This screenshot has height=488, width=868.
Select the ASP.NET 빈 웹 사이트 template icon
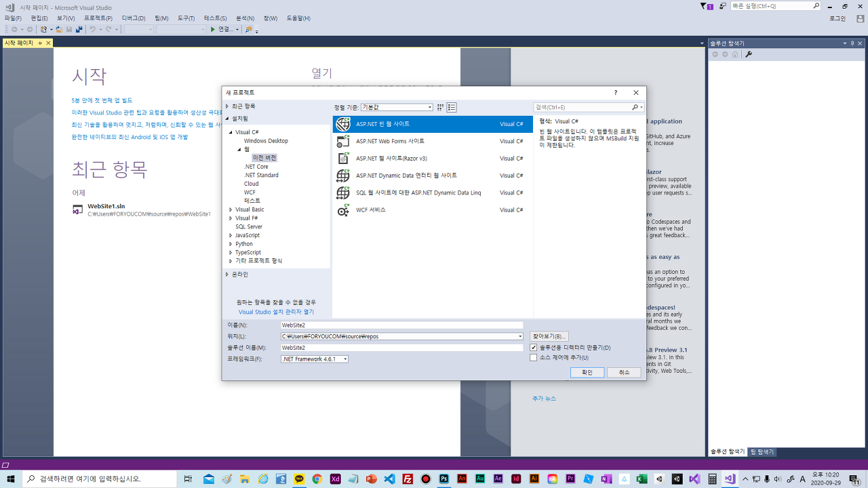(343, 124)
